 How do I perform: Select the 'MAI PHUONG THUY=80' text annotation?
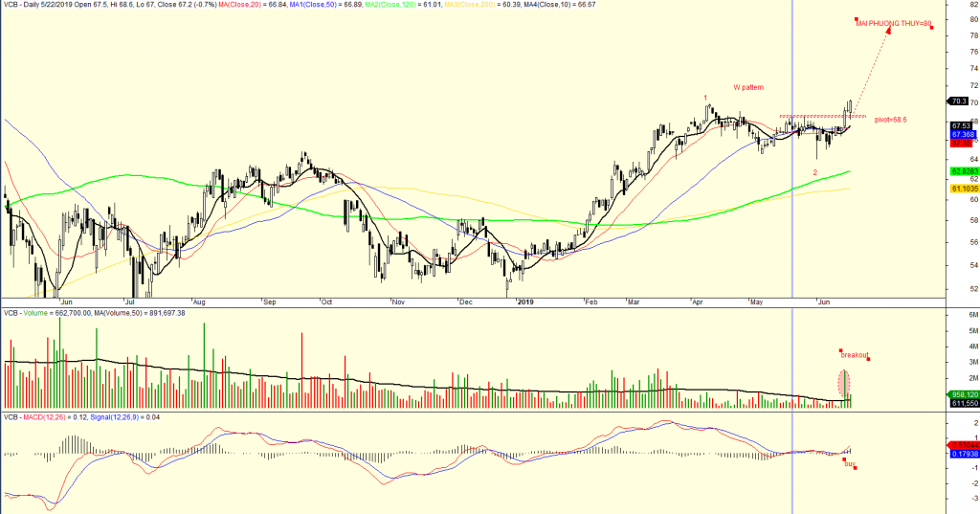coord(894,22)
